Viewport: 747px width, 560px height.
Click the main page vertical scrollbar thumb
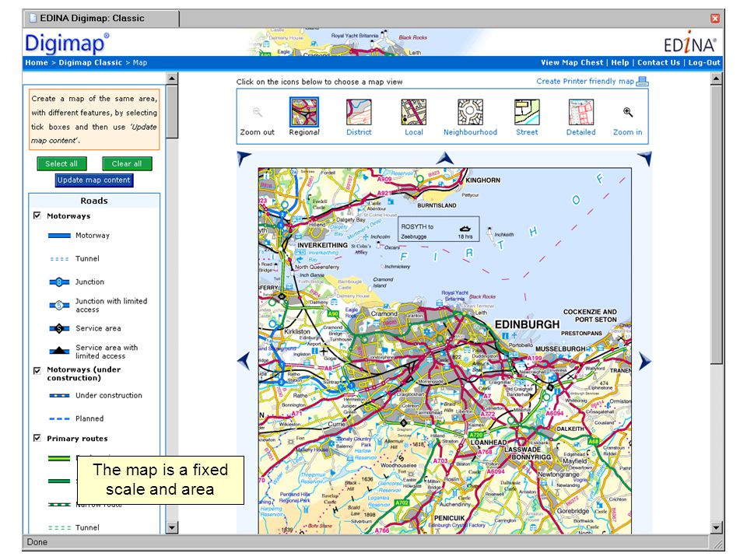(716, 224)
